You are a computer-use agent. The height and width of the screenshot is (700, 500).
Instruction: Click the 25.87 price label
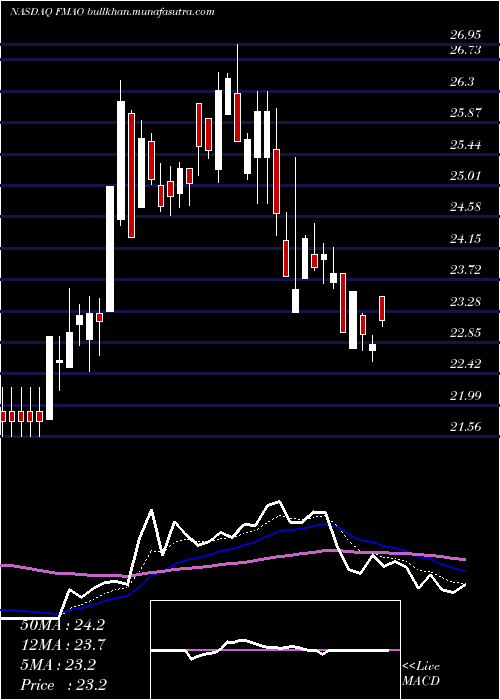click(466, 113)
